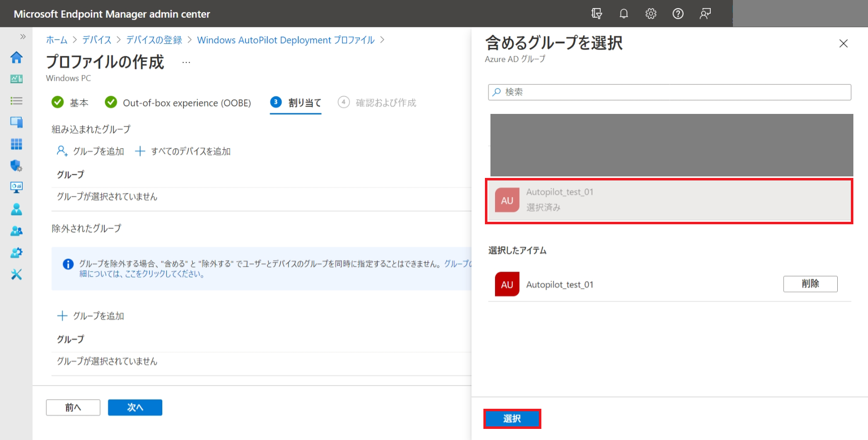Expand the left sidebar with double chevron
The height and width of the screenshot is (440, 868).
tap(23, 36)
